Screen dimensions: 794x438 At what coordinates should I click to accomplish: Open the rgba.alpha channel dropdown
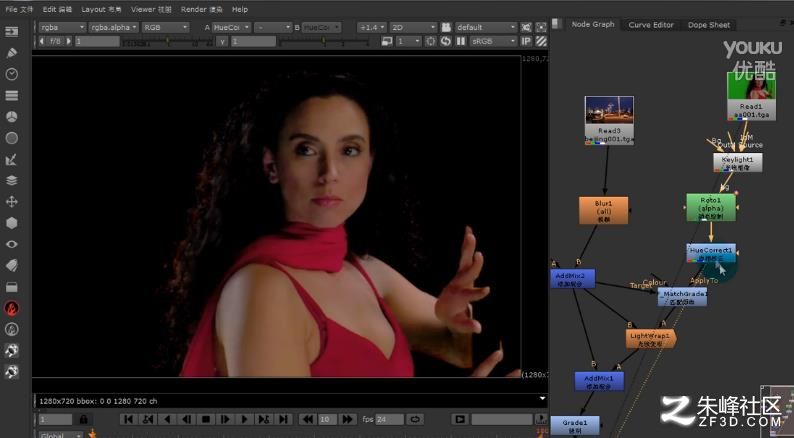[113, 27]
